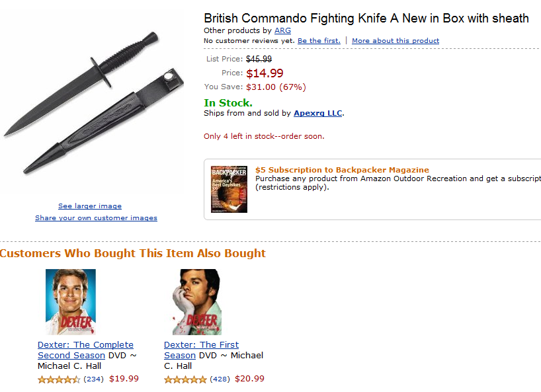The height and width of the screenshot is (392, 541).
Task: Click star rating for Dexter First Season
Action: tap(185, 379)
